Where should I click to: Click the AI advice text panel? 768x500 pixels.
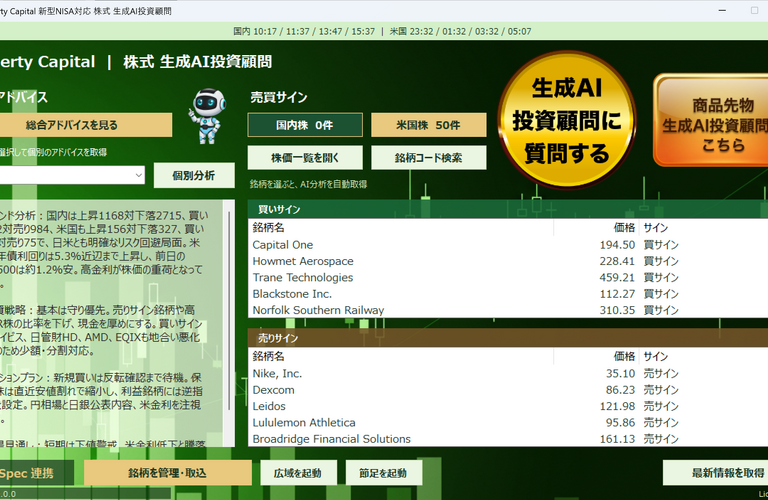(x=112, y=323)
